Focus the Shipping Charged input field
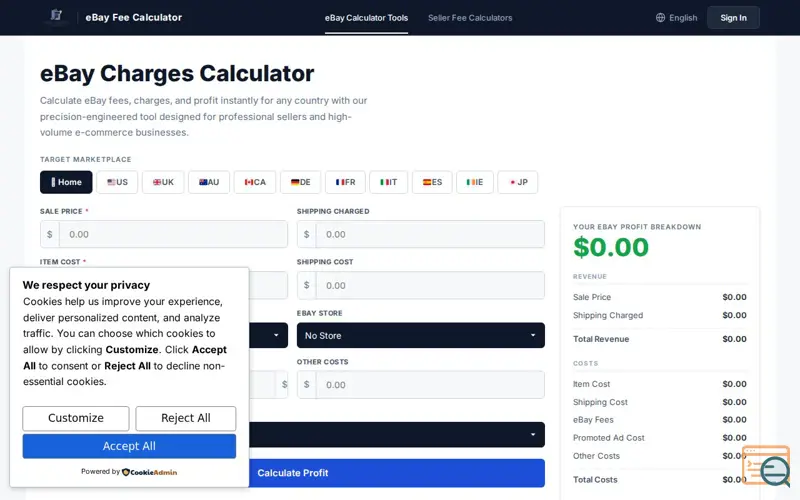The height and width of the screenshot is (500, 800). [x=420, y=234]
